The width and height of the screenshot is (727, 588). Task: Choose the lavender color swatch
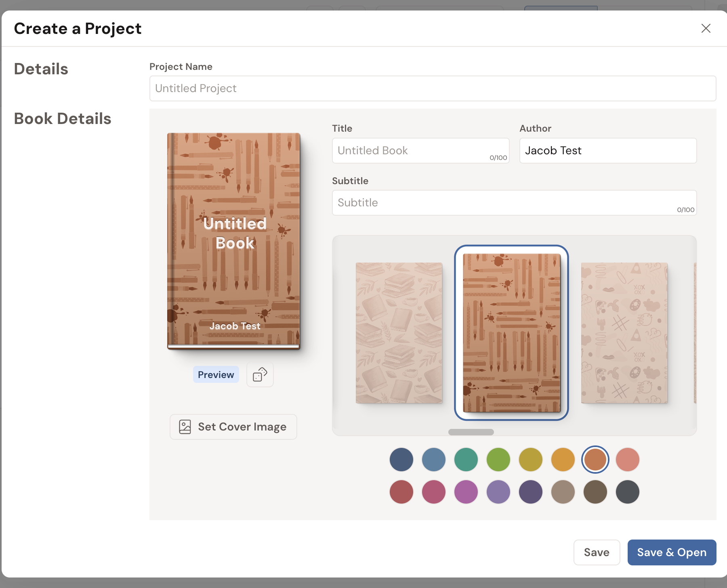click(x=498, y=492)
